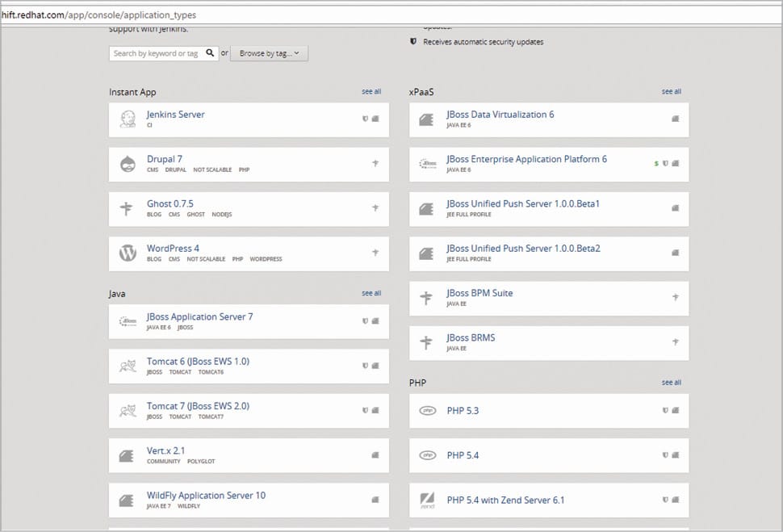The width and height of the screenshot is (783, 532).
Task: Click the WordPress 4 logo icon
Action: (128, 253)
